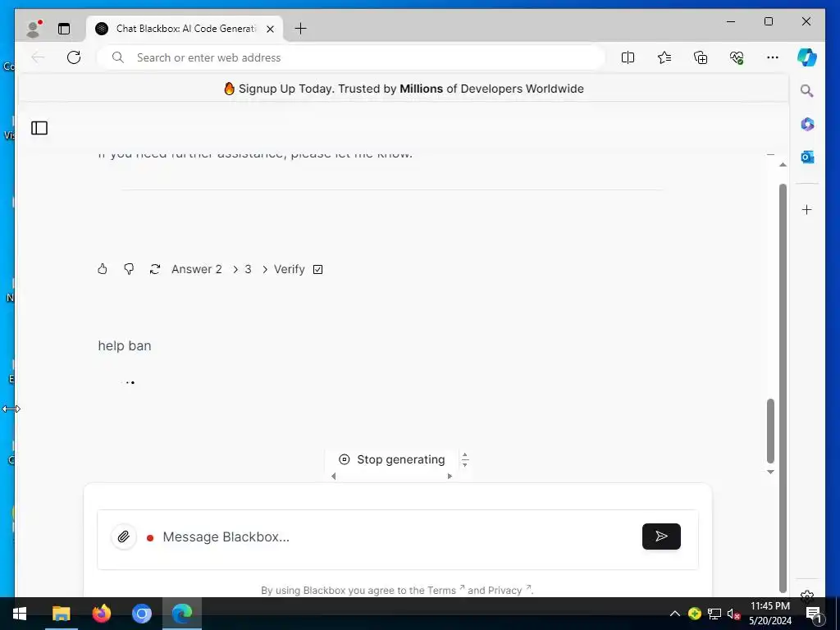Refresh the current page
Image resolution: width=840 pixels, height=630 pixels.
[74, 57]
